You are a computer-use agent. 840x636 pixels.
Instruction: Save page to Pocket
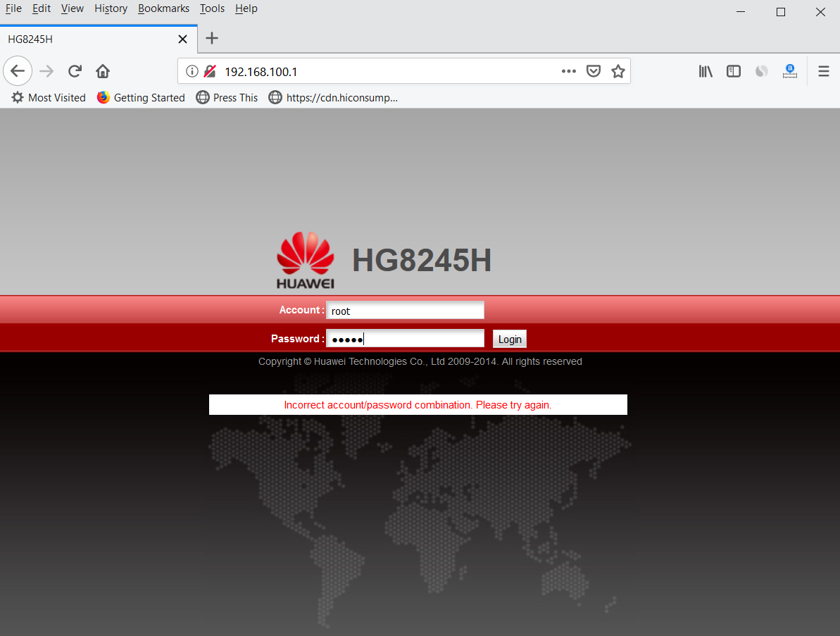point(593,71)
